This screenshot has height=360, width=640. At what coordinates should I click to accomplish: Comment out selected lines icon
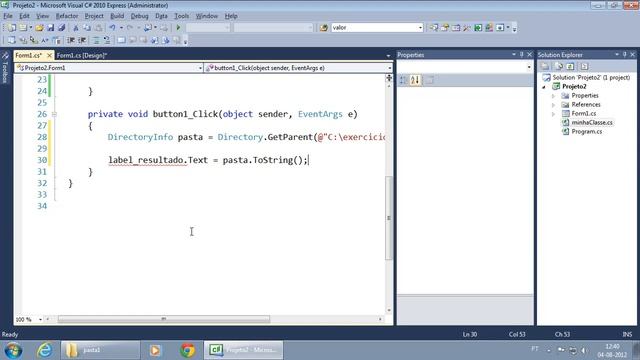click(96, 40)
